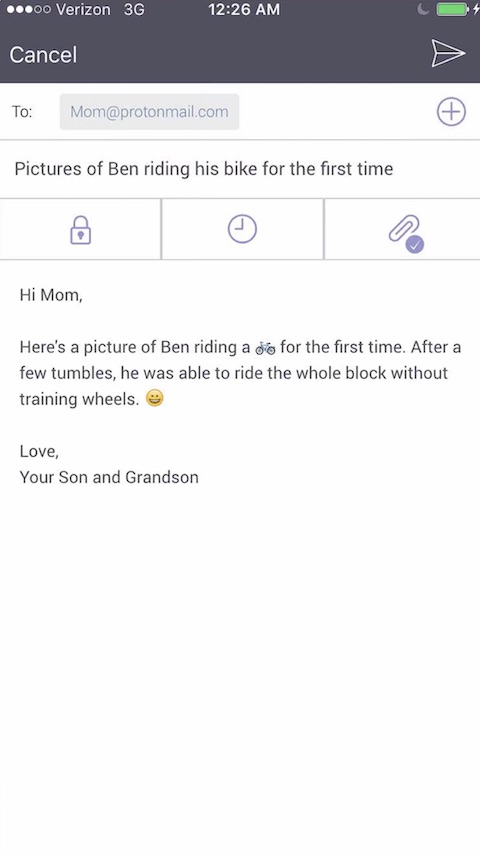480x855 pixels.
Task: Open attachments with the paperclip icon
Action: pos(405,229)
